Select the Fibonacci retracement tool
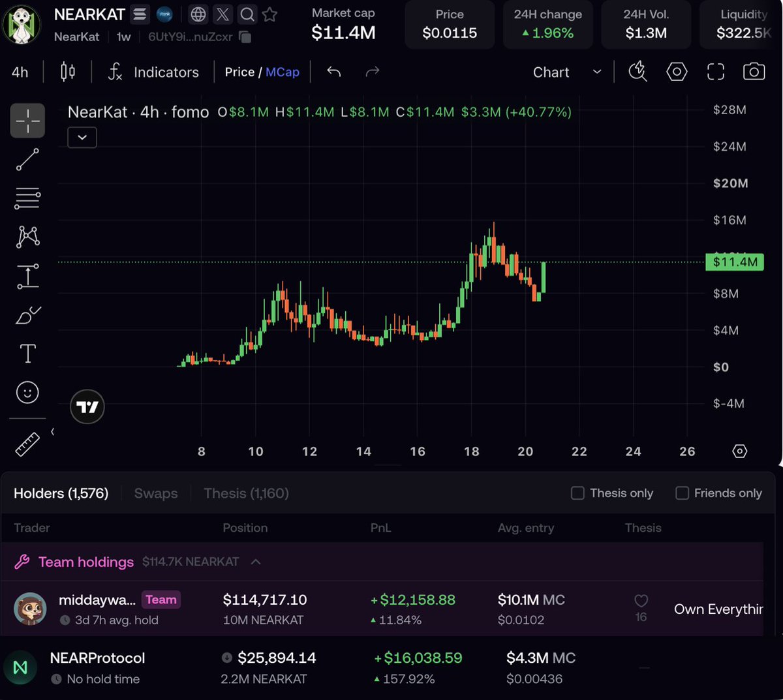The image size is (783, 700). click(x=27, y=198)
